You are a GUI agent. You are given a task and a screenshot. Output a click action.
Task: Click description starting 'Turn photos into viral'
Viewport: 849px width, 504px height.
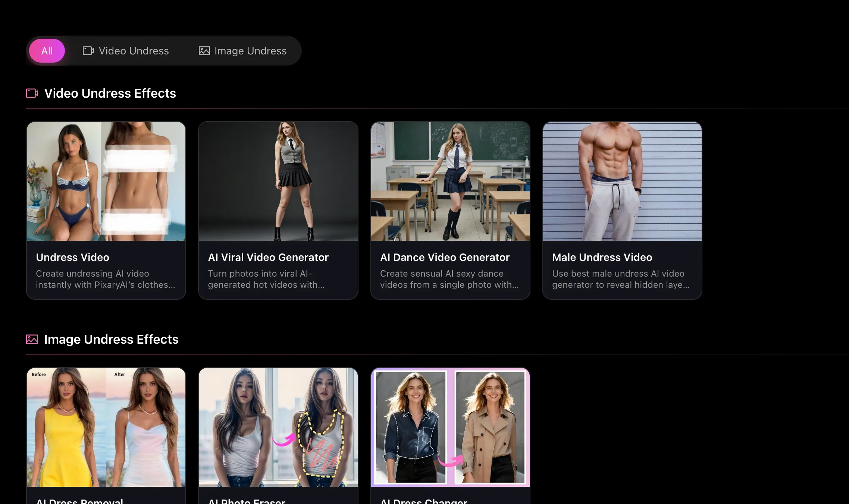pyautogui.click(x=266, y=279)
